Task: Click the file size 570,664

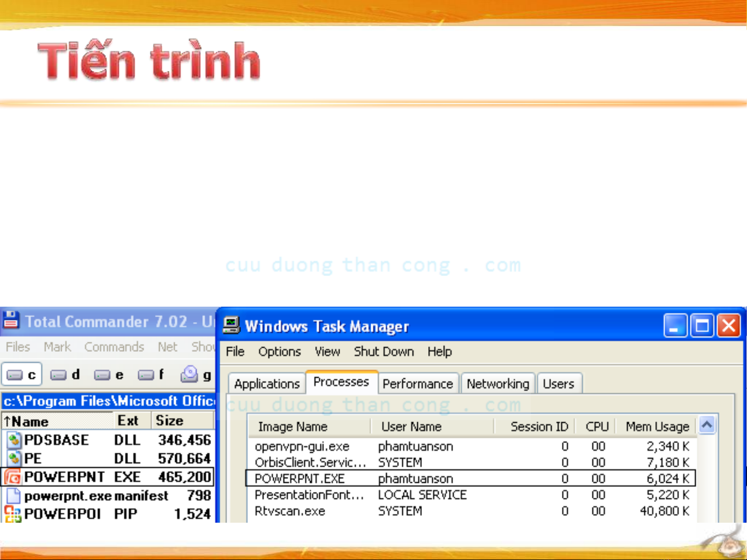Action: pos(185,458)
